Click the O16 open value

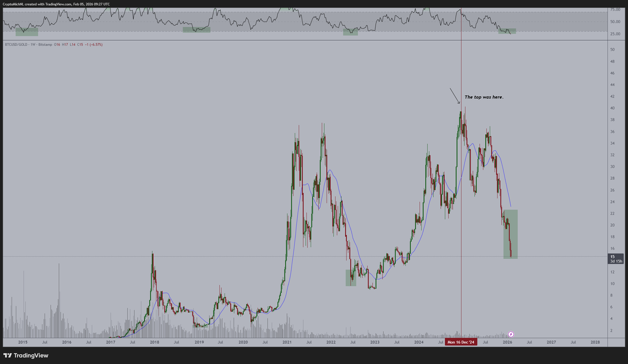57,44
